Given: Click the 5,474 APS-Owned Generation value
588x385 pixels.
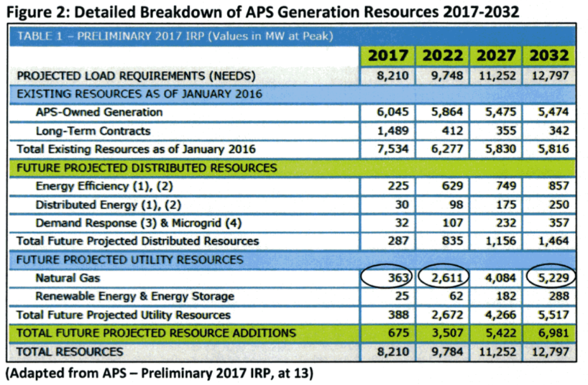Looking at the screenshot, I should coord(553,112).
